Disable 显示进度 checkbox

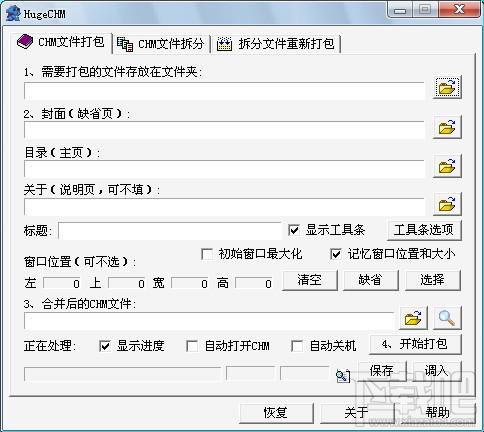tap(105, 346)
